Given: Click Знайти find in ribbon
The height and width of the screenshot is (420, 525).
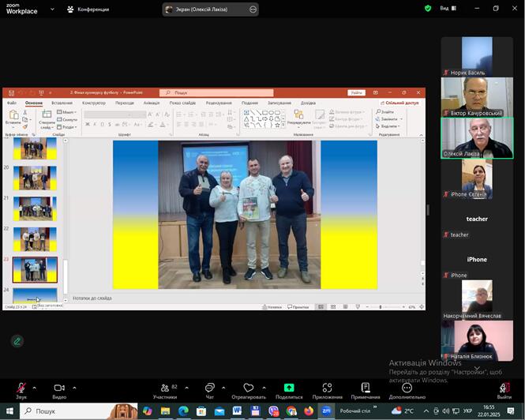Looking at the screenshot, I should point(385,111).
